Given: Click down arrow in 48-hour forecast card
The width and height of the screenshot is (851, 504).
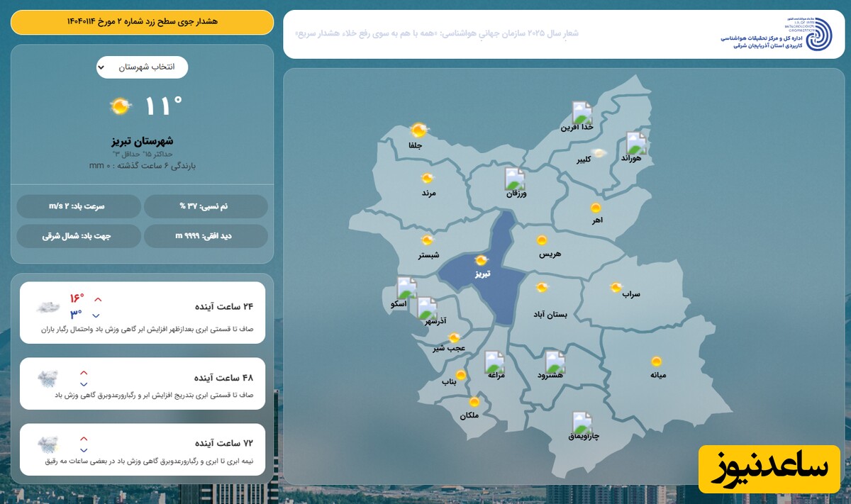Looking at the screenshot, I should tap(84, 384).
